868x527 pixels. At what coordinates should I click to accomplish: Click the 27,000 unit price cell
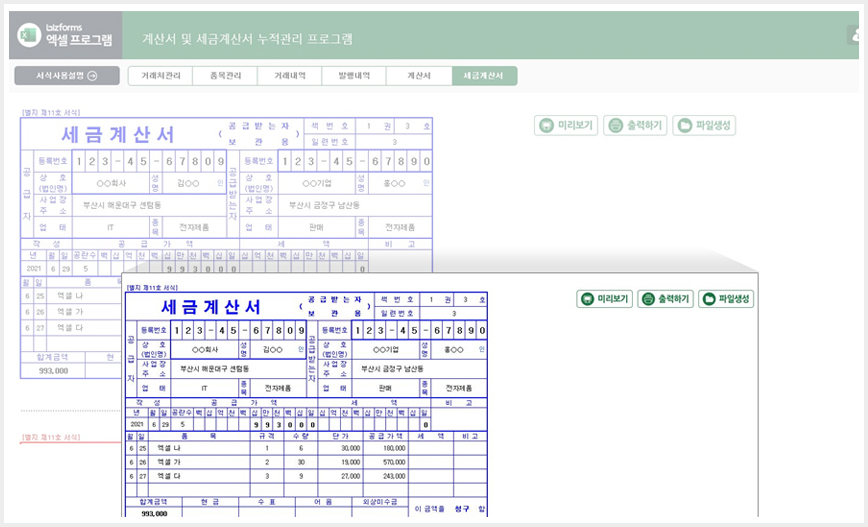[x=340, y=476]
